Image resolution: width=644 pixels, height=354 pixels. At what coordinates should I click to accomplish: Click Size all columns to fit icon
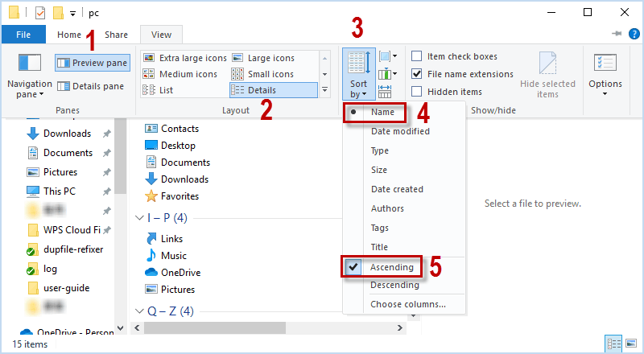[385, 92]
